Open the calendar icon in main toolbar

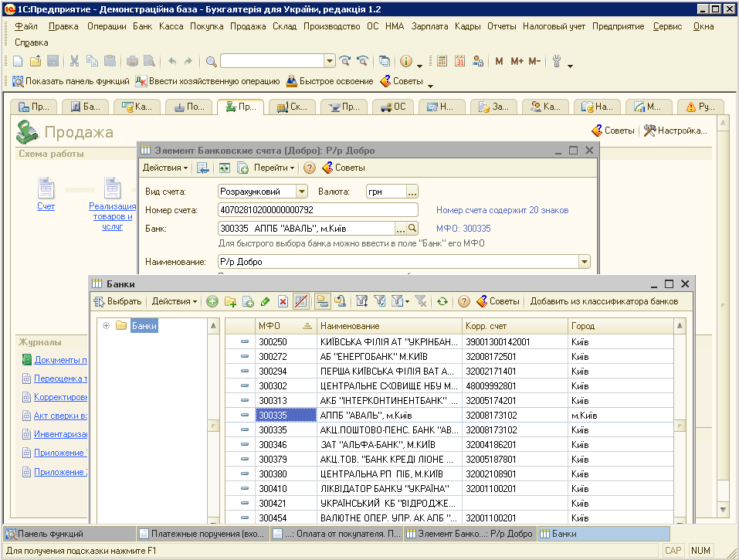tap(460, 61)
